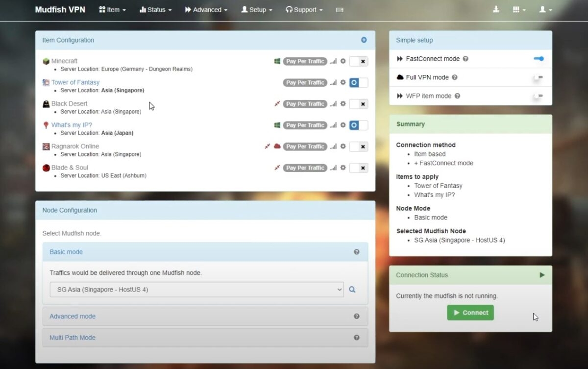Screen dimensions: 588x369
Task: Open the Mudfish node selection dropdown
Action: click(x=196, y=290)
